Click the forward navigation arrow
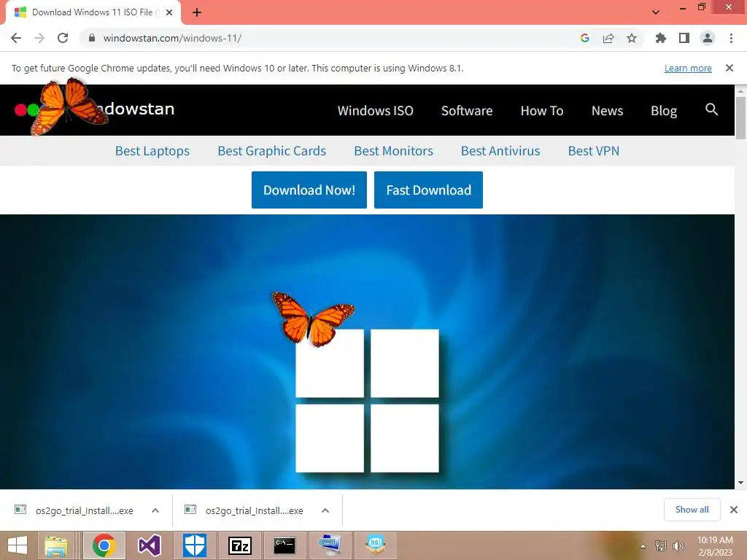747x560 pixels. pyautogui.click(x=39, y=38)
